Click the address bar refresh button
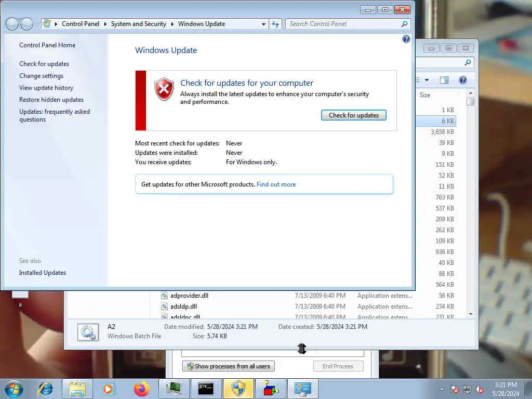The height and width of the screenshot is (399, 532). tap(275, 24)
